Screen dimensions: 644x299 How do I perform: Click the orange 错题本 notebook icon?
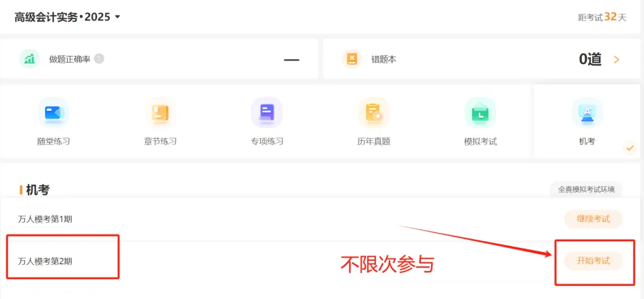tap(352, 59)
